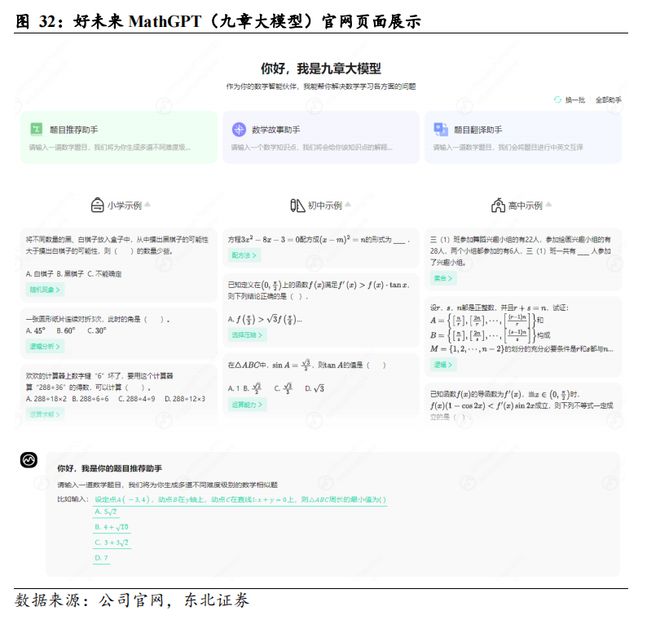Image resolution: width=660 pixels, height=620 pixels.
Task: Open the 题目翻译助手 card
Action: coord(523,137)
